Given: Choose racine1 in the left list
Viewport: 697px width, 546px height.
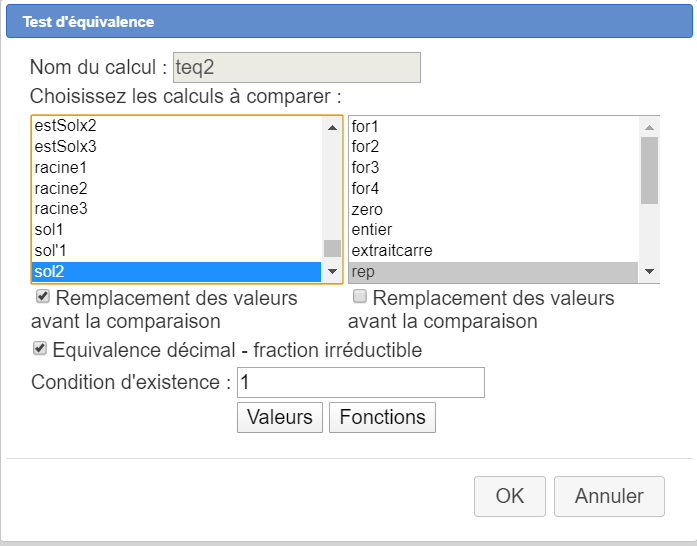Looking at the screenshot, I should click(61, 167).
